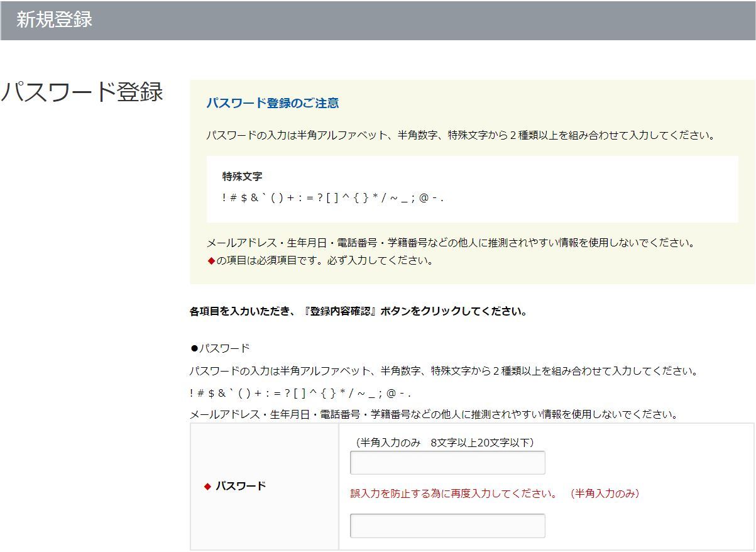The height and width of the screenshot is (552, 756).
Task: Click the 特殊文字 bold label
Action: click(242, 177)
